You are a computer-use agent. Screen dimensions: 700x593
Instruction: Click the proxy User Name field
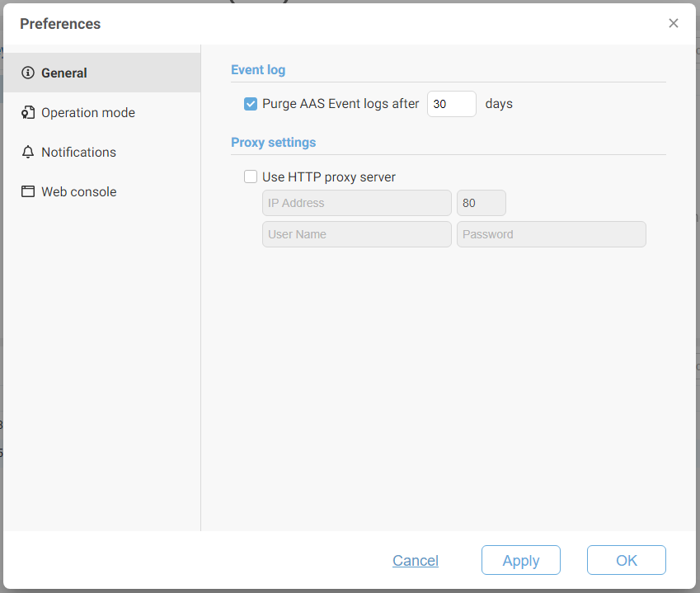point(357,234)
